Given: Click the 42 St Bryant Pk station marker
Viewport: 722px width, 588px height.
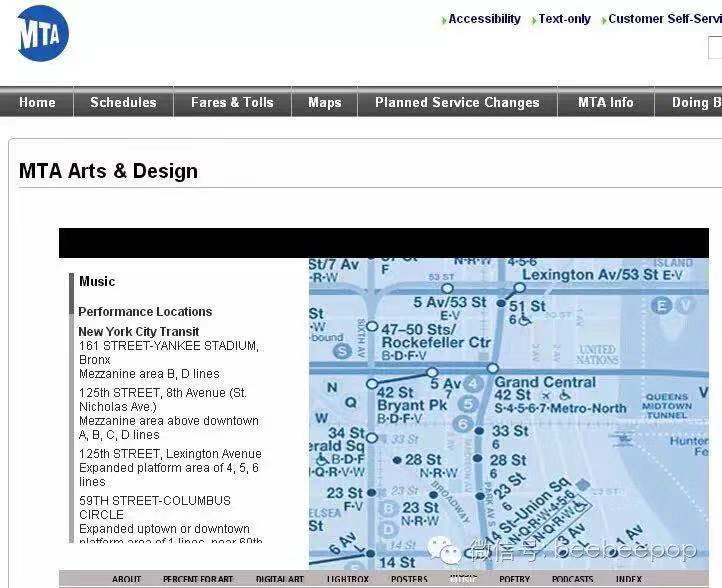Looking at the screenshot, I should pyautogui.click(x=372, y=384).
